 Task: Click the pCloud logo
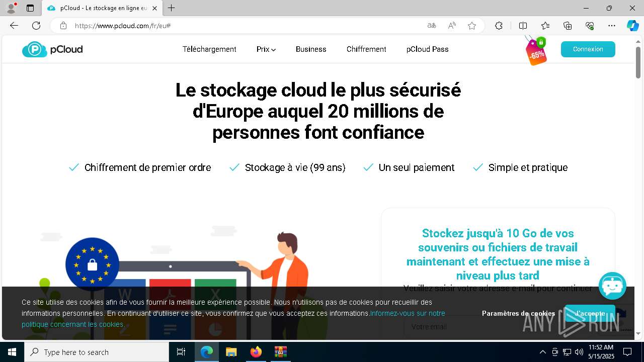click(52, 49)
